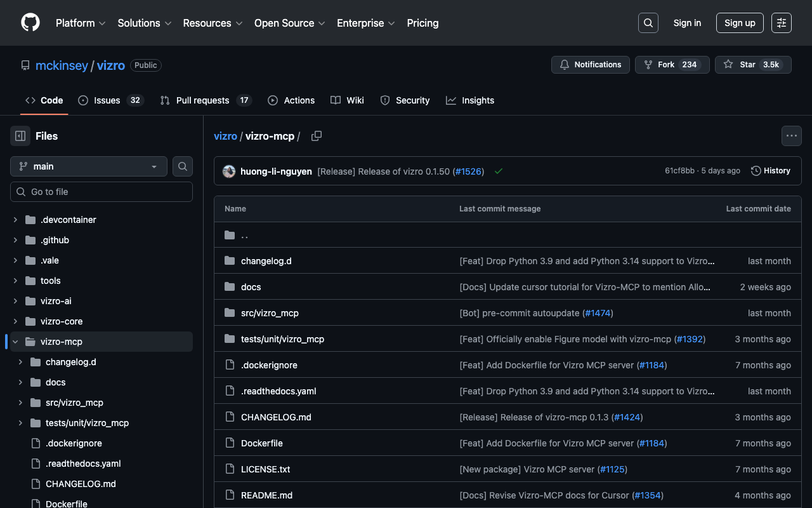This screenshot has height=508, width=812.
Task: Open the main branch dropdown
Action: pos(89,166)
